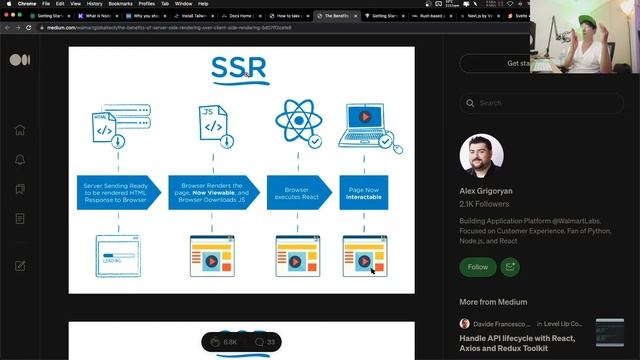
Task: Open responses via the comment bubble icon
Action: point(259,342)
